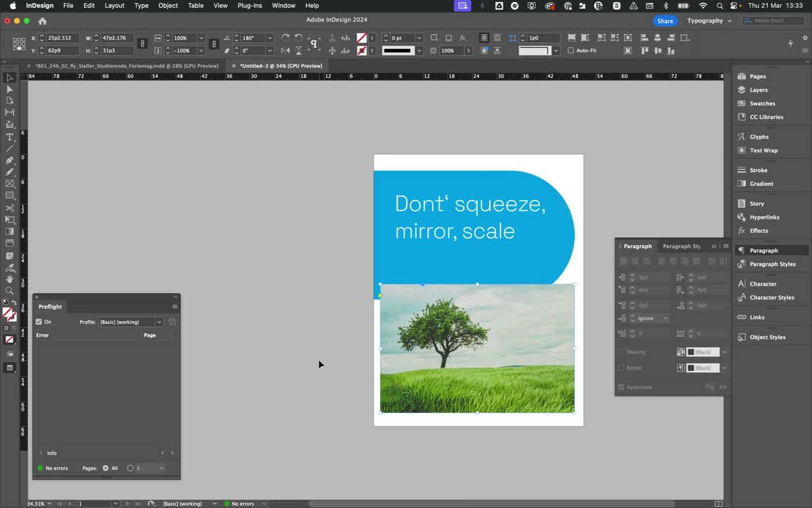Viewport: 812px width, 508px height.
Task: Open the Glyphs panel
Action: (759, 137)
